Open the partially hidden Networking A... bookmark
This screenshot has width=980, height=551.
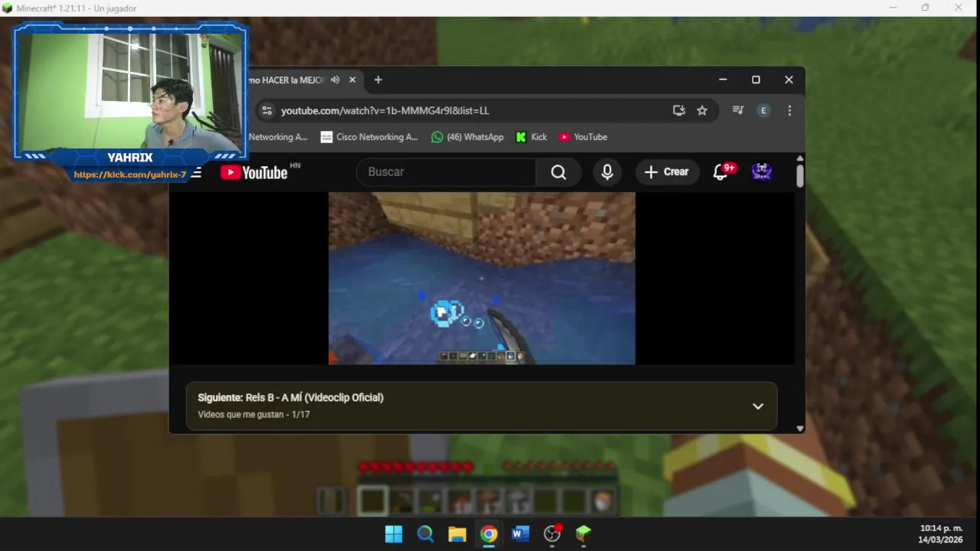pos(278,137)
